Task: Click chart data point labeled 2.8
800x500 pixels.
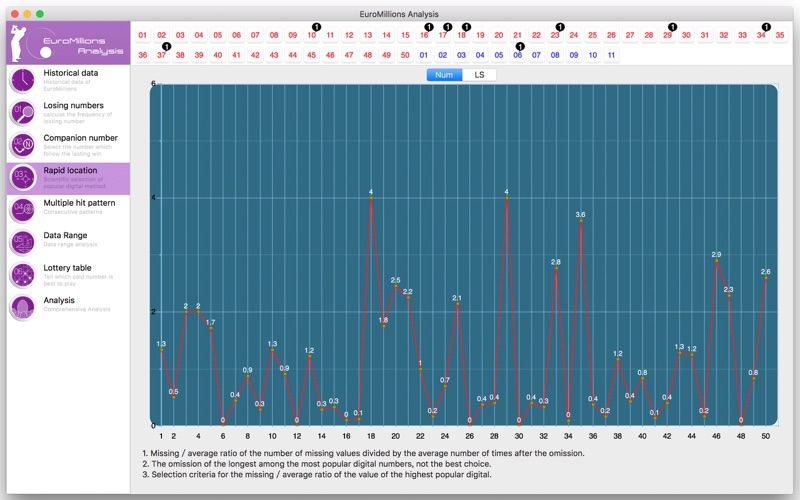Action: [556, 268]
